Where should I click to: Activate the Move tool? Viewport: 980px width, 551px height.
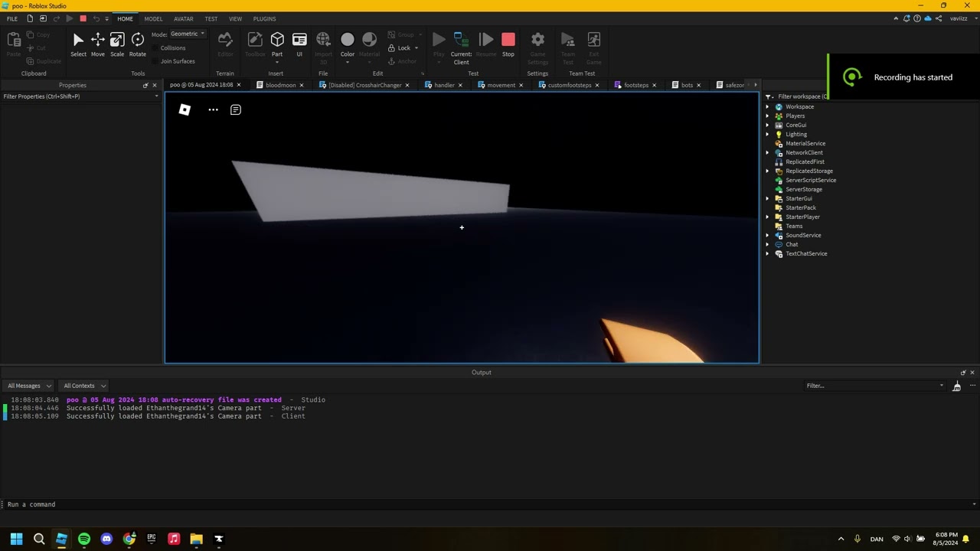(x=98, y=44)
